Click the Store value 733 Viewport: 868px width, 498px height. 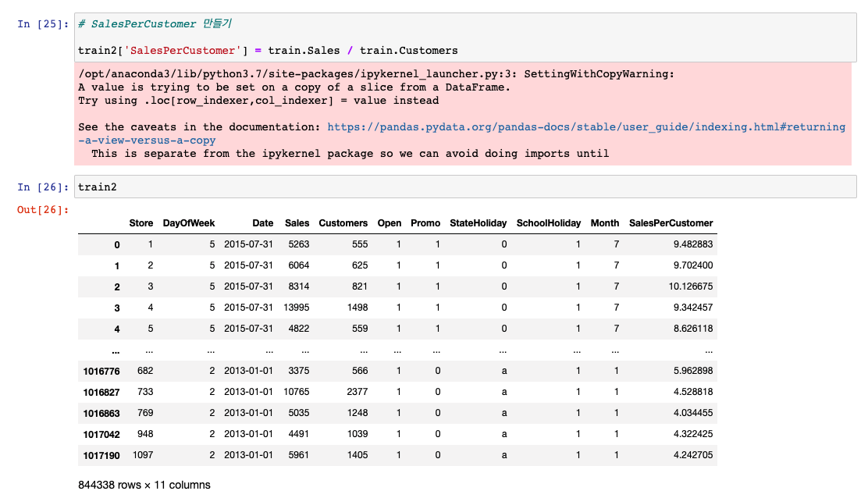[145, 392]
